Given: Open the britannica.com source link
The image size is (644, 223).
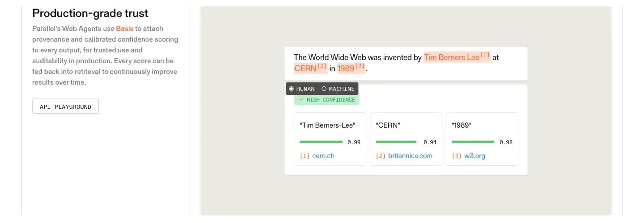Looking at the screenshot, I should pyautogui.click(x=410, y=156).
